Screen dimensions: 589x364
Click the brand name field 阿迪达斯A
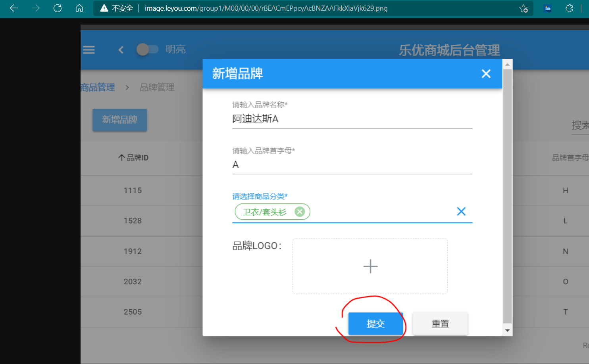[352, 119]
